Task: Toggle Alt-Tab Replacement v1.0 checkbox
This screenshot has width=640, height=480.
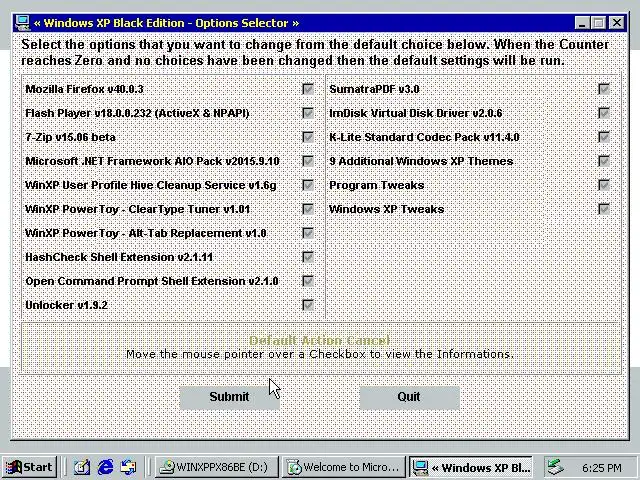Action: tap(308, 233)
